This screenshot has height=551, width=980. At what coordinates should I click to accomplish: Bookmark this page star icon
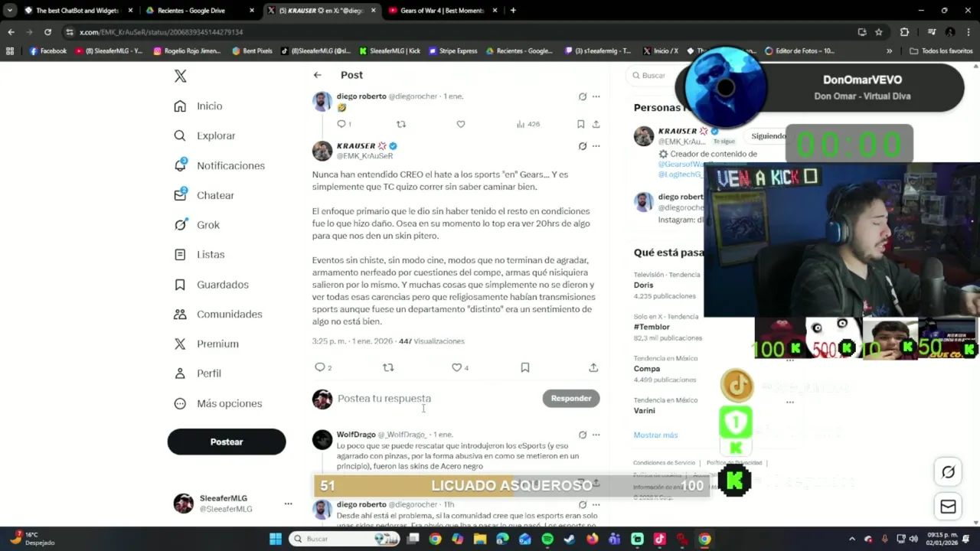879,32
